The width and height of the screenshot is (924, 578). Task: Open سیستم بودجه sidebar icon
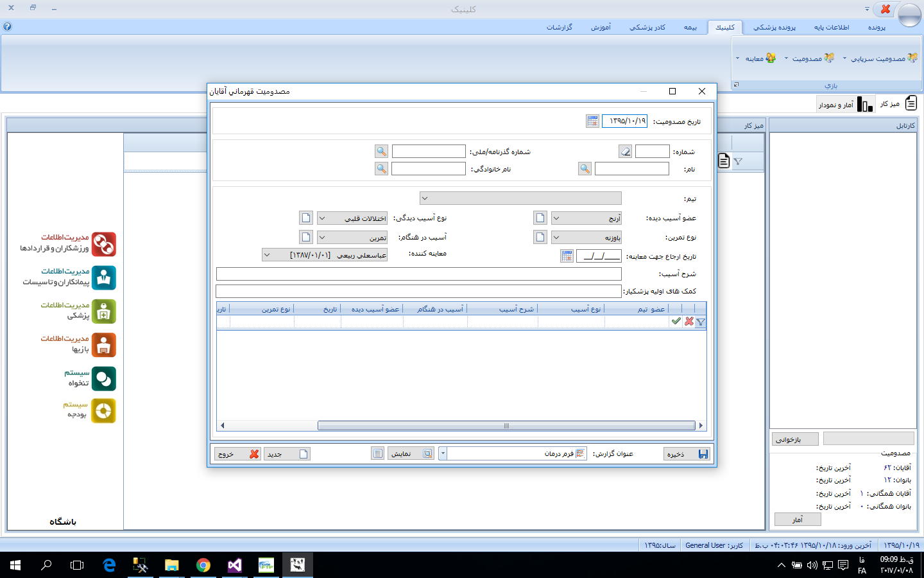(x=103, y=411)
